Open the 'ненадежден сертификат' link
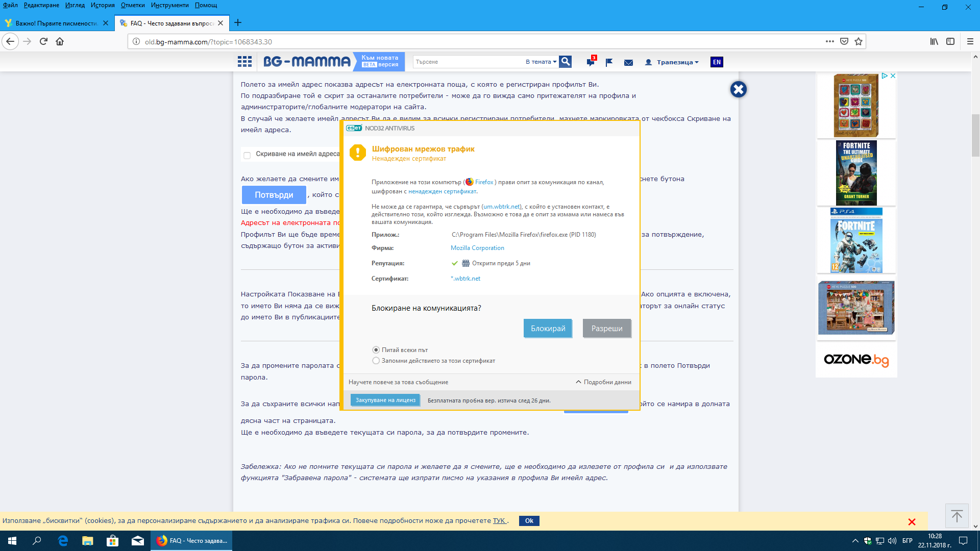 (442, 192)
